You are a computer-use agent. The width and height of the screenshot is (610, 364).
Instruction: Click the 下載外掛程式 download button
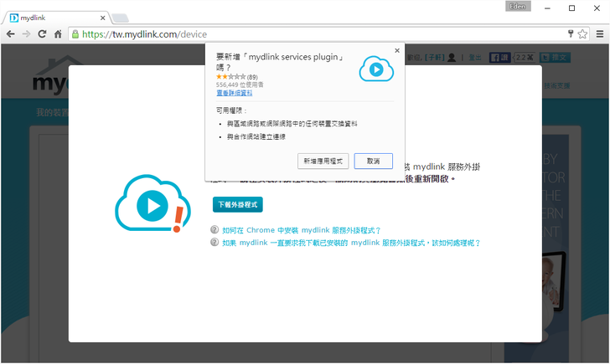(238, 205)
